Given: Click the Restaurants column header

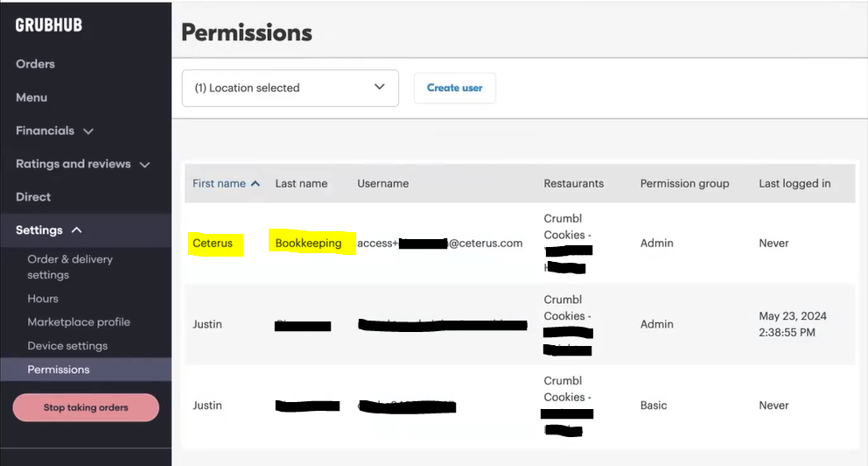Looking at the screenshot, I should click(573, 183).
